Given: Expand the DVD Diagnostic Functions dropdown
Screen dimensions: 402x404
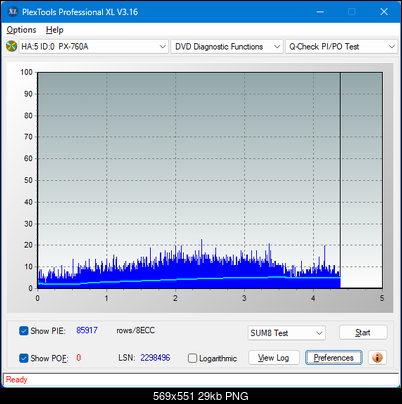Looking at the screenshot, I should point(227,47).
